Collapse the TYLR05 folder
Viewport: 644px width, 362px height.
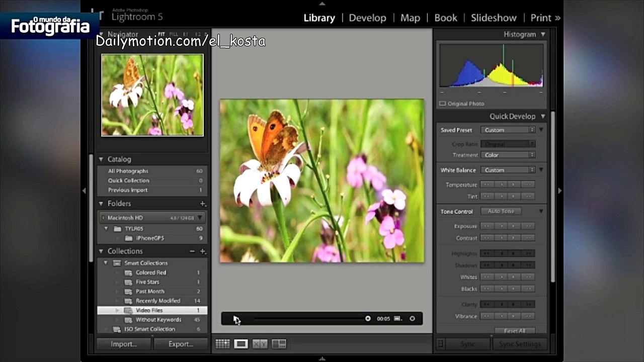point(106,229)
